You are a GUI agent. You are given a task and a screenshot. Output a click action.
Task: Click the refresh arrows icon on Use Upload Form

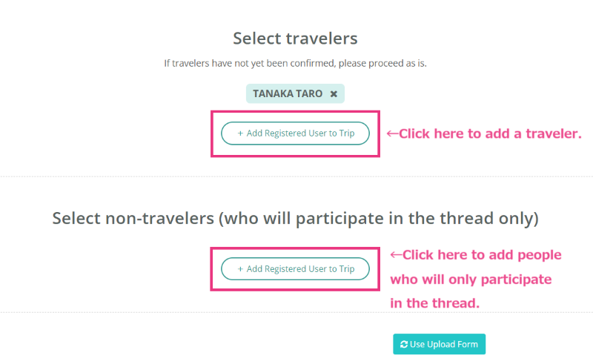(404, 344)
